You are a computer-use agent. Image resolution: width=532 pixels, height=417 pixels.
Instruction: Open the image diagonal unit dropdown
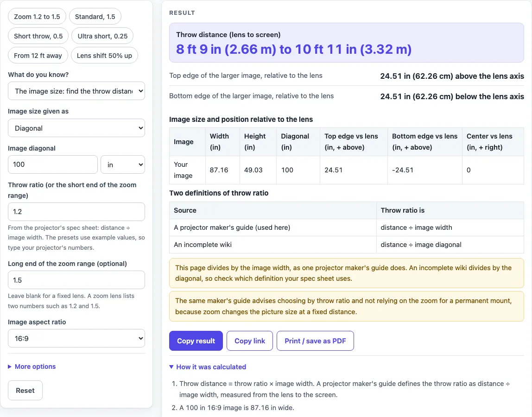(x=123, y=164)
